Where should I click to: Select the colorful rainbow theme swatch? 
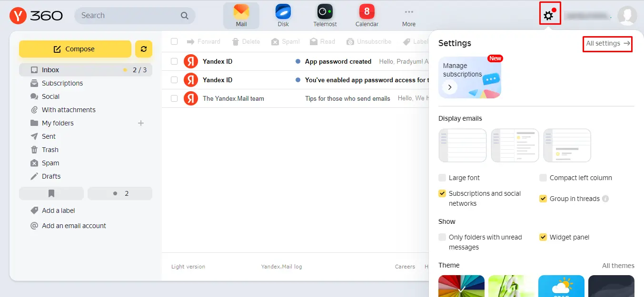pos(461,286)
